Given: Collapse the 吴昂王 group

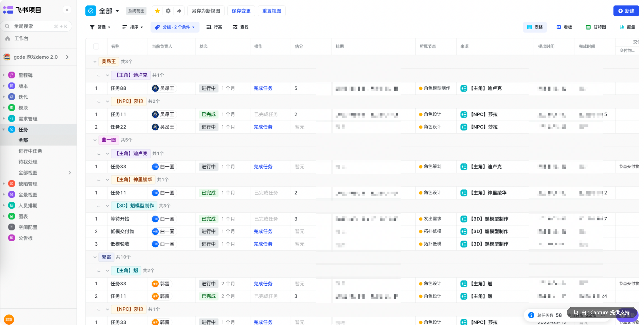Looking at the screenshot, I should pyautogui.click(x=95, y=62).
